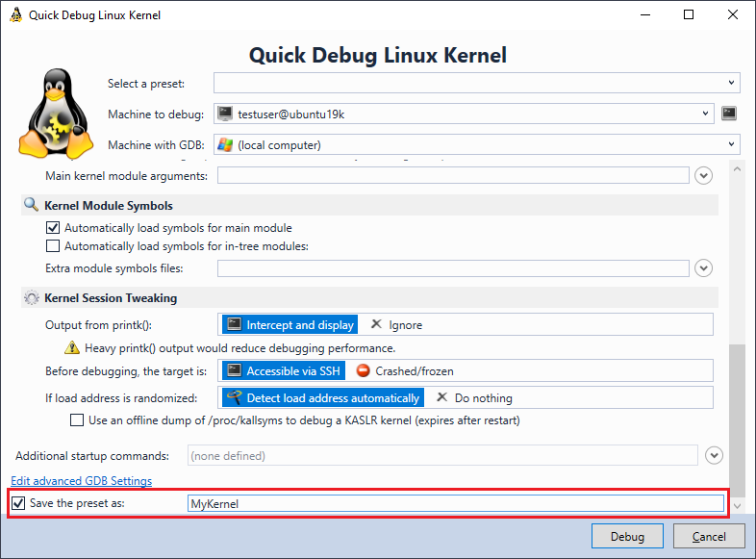
Task: Click the Additional startup commands field
Action: coord(442,455)
